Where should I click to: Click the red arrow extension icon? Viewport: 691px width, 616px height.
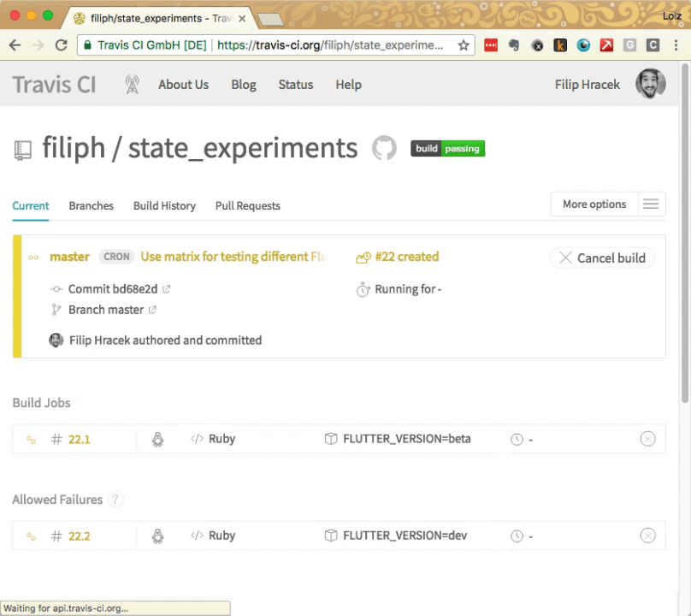(x=606, y=45)
